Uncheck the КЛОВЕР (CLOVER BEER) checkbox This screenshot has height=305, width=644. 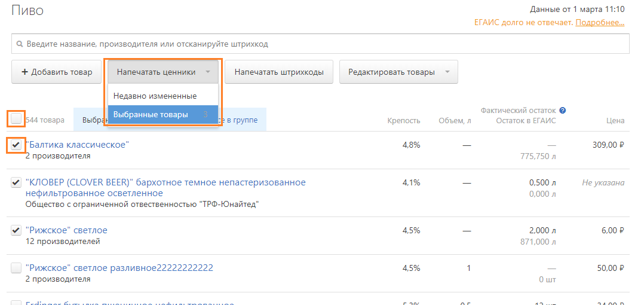tap(16, 183)
